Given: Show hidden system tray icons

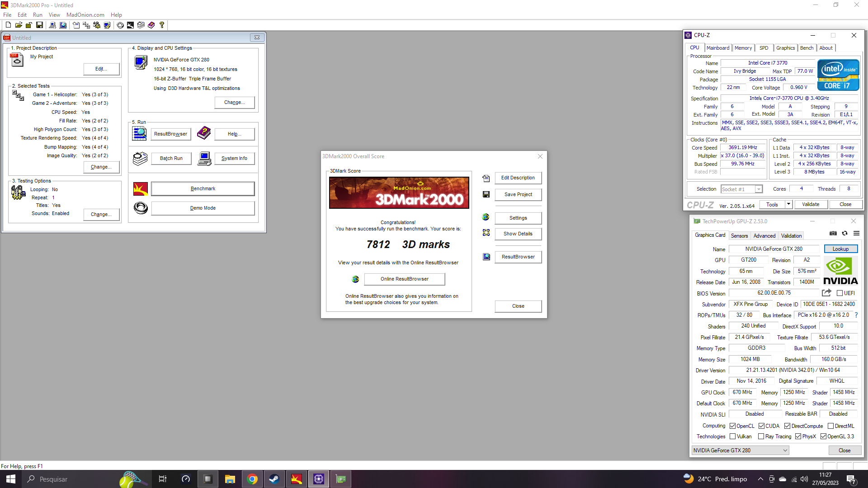Looking at the screenshot, I should point(760,479).
